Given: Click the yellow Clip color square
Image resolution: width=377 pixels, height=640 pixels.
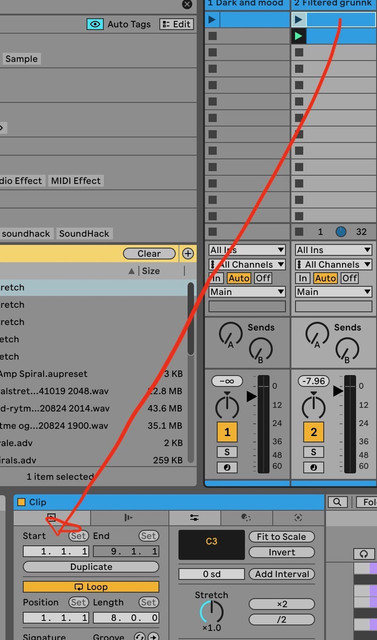Looking at the screenshot, I should [x=21, y=502].
